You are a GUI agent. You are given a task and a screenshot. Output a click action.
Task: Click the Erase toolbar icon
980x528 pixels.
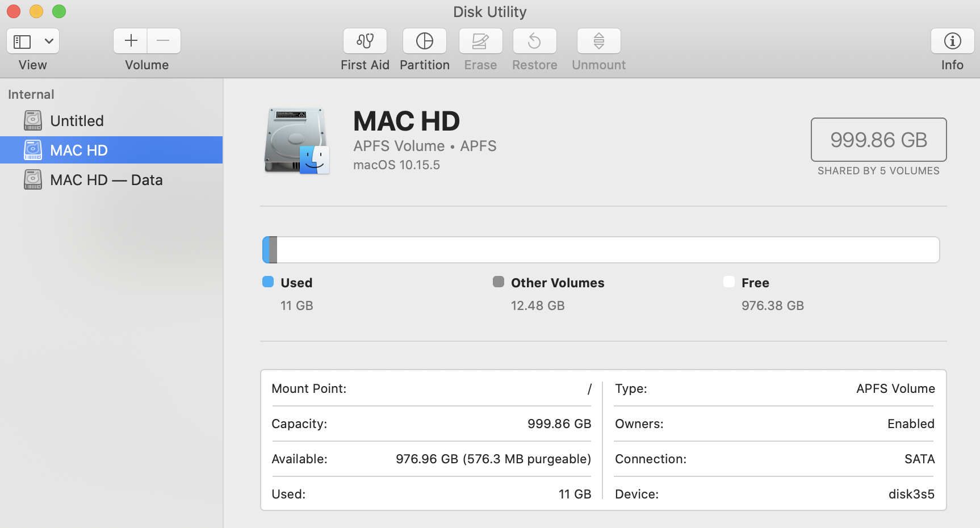480,41
